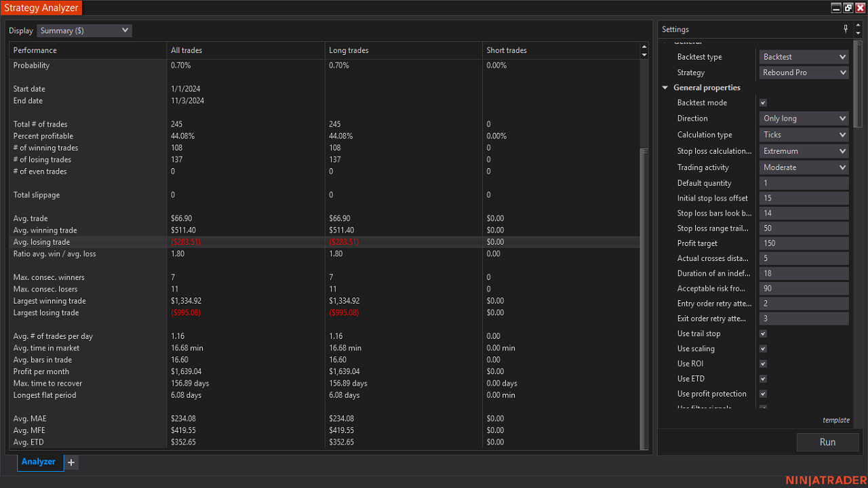The image size is (868, 488).
Task: Select # of losing trades value for Long trades
Action: (336, 160)
